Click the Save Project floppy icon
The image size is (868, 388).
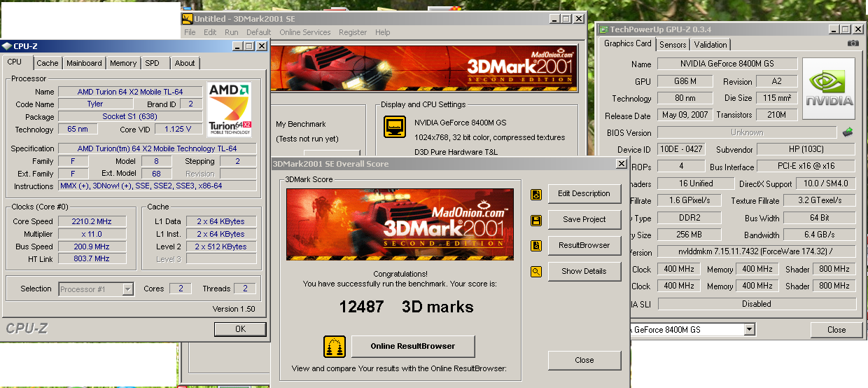click(x=536, y=220)
